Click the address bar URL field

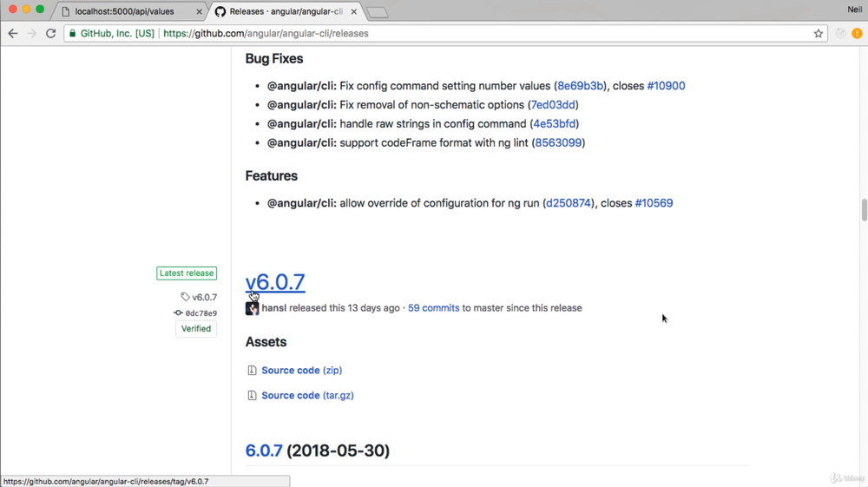(x=445, y=33)
